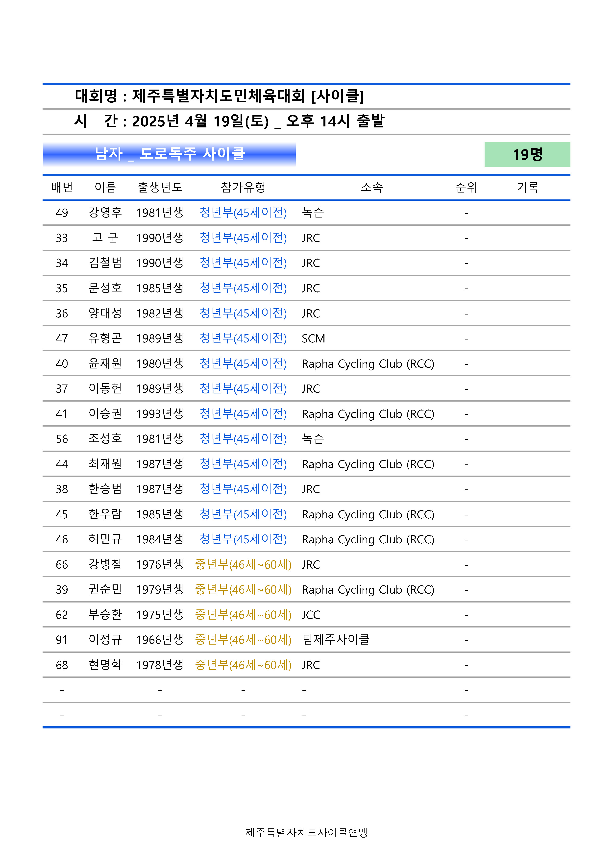Click the green 19명 participant count box
The image size is (614, 868).
point(527,154)
